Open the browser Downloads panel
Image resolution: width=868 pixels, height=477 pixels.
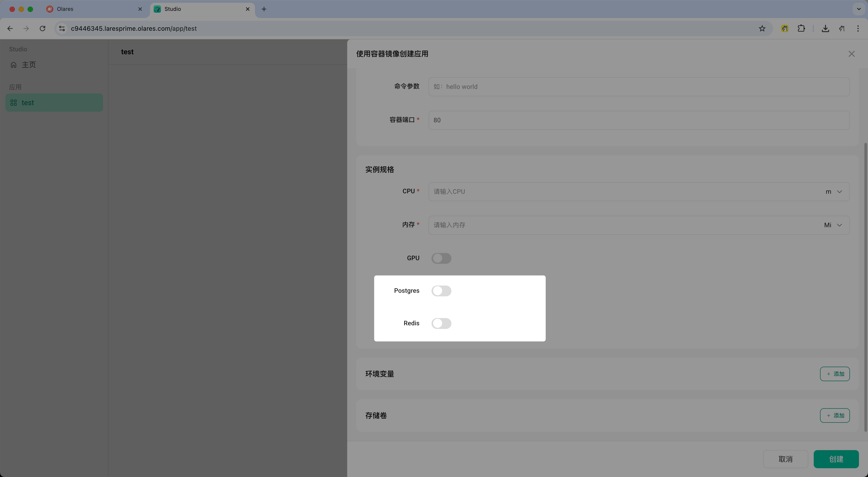tap(825, 28)
